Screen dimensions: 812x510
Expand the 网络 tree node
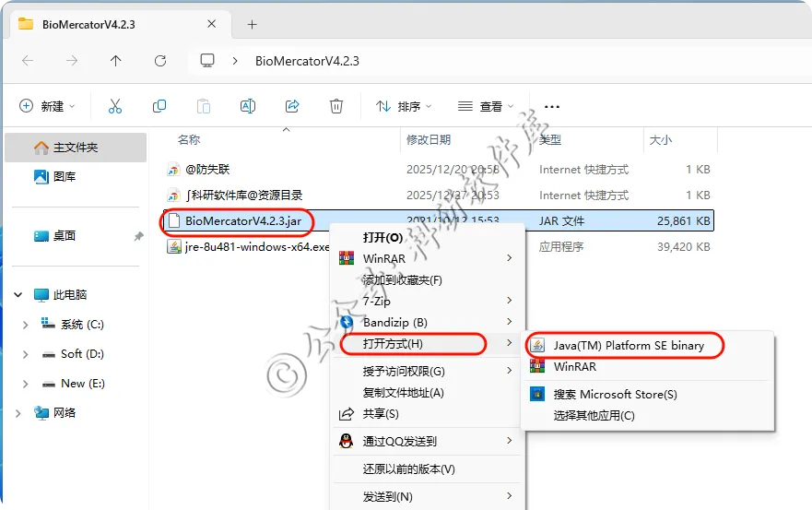pos(18,413)
